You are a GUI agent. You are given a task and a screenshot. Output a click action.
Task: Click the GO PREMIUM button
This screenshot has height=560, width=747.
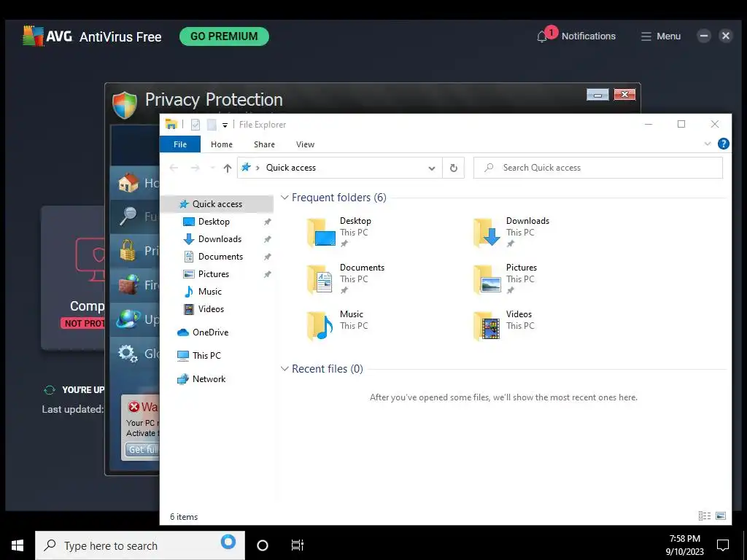[224, 36]
